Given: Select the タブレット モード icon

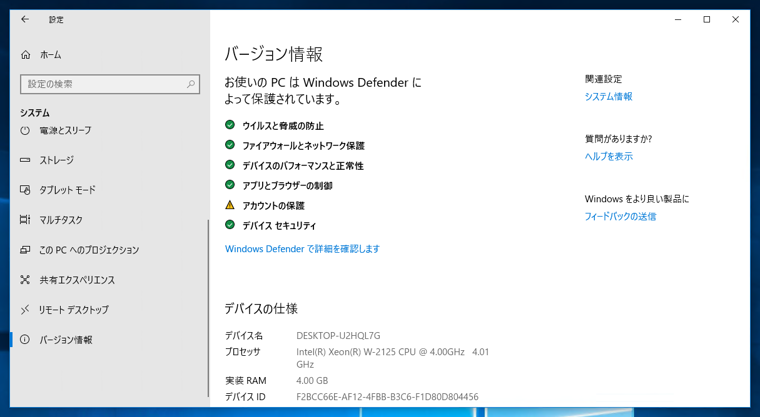Looking at the screenshot, I should (25, 190).
